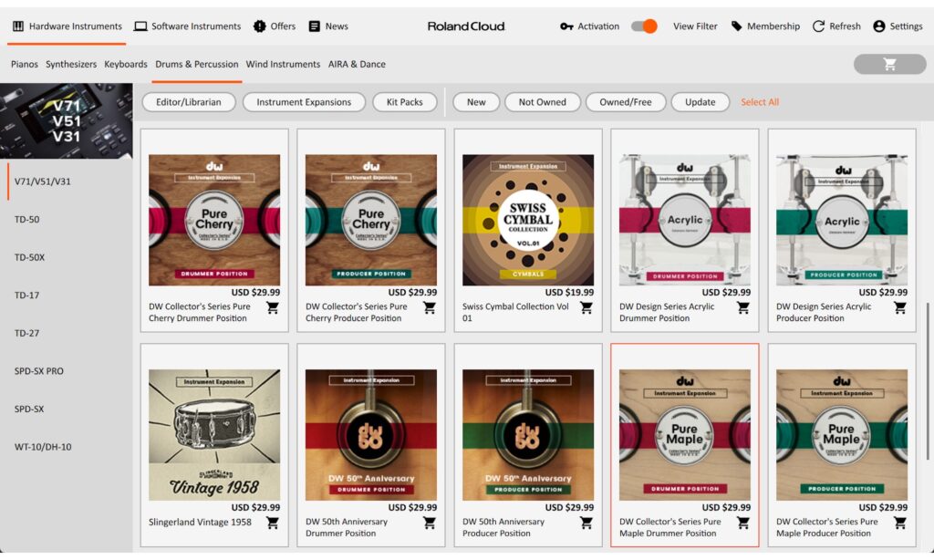This screenshot has width=934, height=560.
Task: Add Swiss Cymbal Collection Vol 01 to cart
Action: [586, 308]
